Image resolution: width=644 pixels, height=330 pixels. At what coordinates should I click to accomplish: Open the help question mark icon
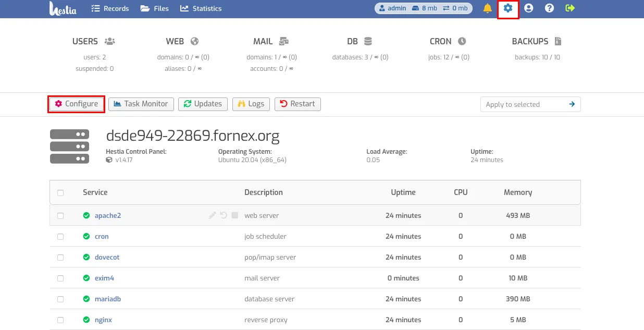pos(549,8)
